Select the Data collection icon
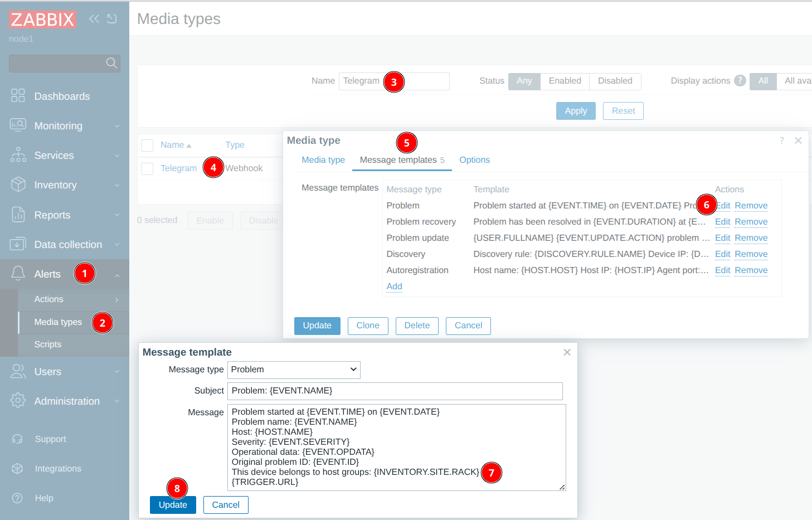The image size is (812, 520). (17, 244)
